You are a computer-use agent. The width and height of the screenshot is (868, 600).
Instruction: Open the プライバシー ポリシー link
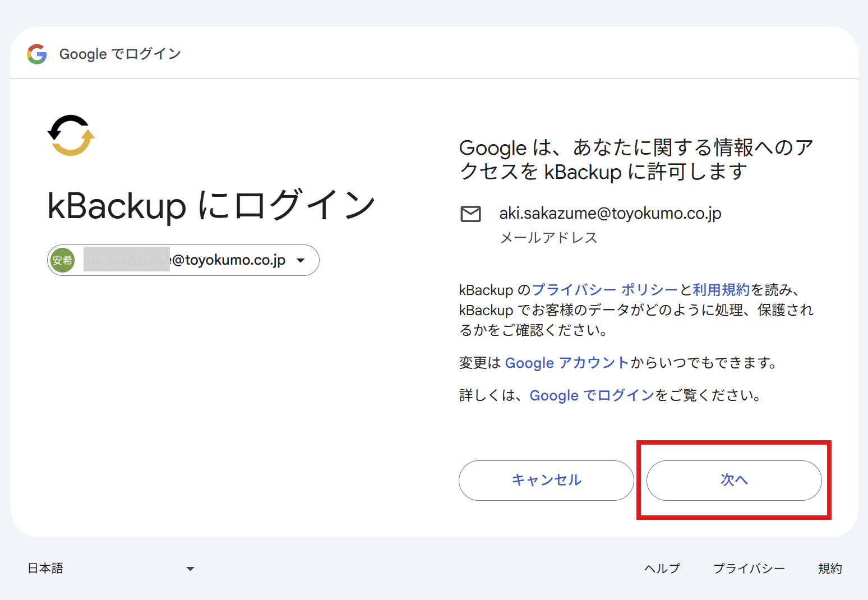click(x=604, y=290)
